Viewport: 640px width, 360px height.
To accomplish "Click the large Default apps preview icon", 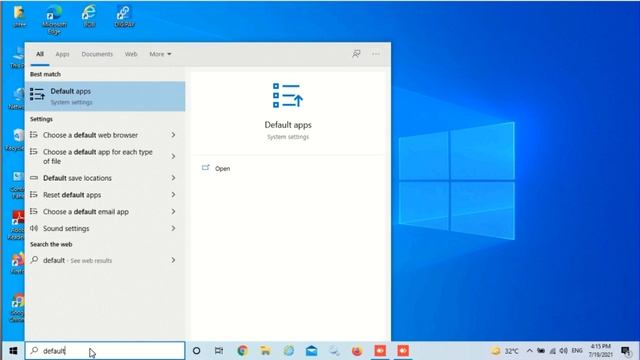I will point(288,95).
